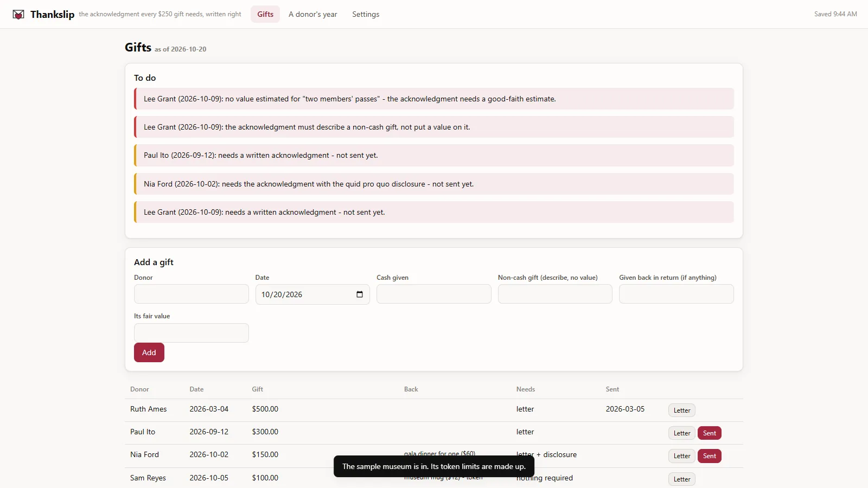Click the Ruth Ames donor name
The width and height of the screenshot is (868, 488).
click(149, 409)
